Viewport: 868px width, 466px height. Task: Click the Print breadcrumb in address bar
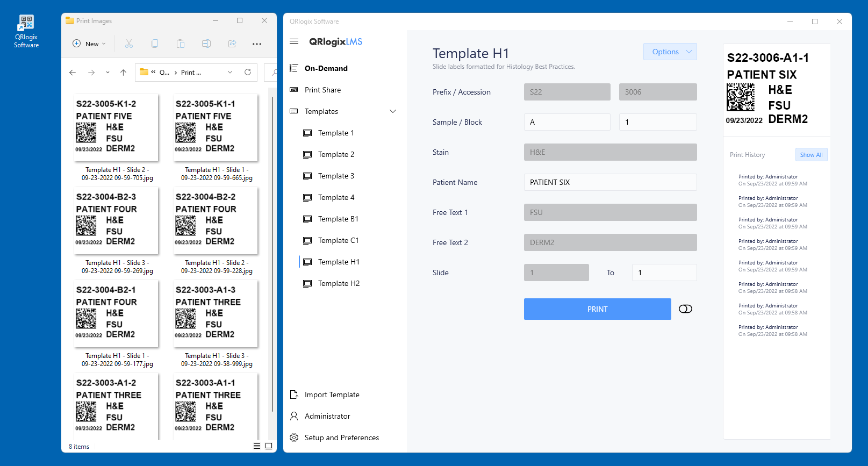(x=191, y=73)
